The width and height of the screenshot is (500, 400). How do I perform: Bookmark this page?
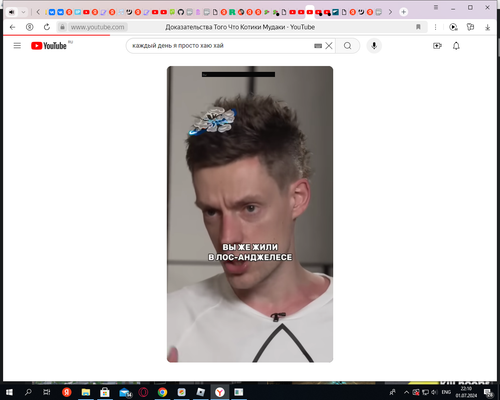coord(418,27)
